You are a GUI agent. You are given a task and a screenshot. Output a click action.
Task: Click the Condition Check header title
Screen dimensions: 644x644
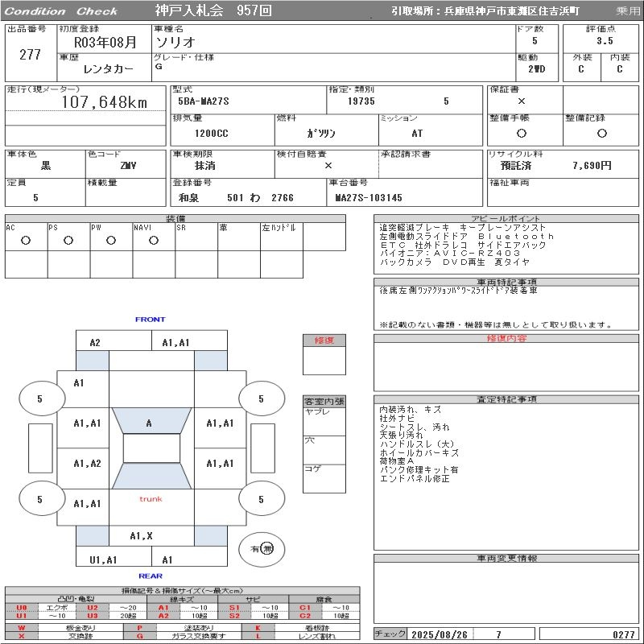61,11
